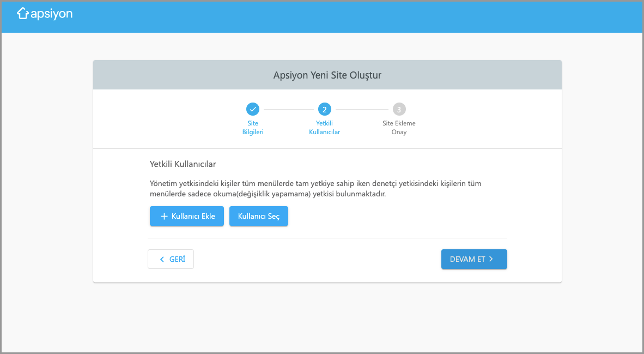Click the Apsiyon Yeni Site Oluştur title

(x=327, y=75)
